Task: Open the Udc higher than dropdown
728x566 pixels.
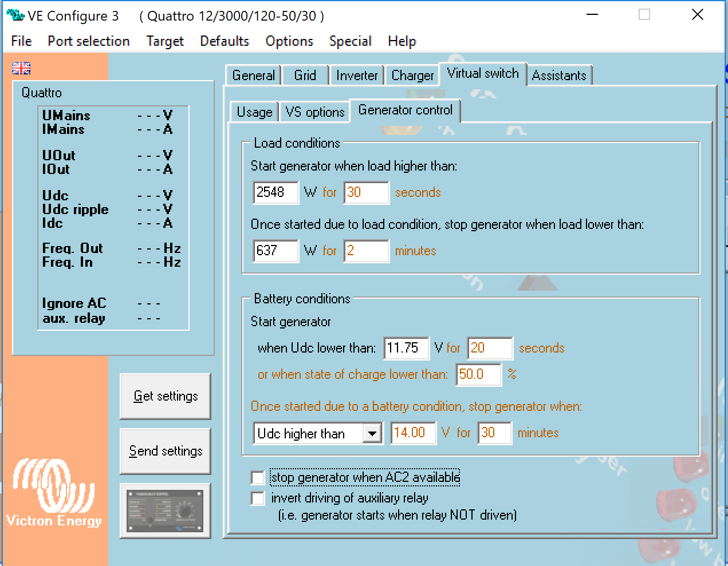Action: (372, 433)
